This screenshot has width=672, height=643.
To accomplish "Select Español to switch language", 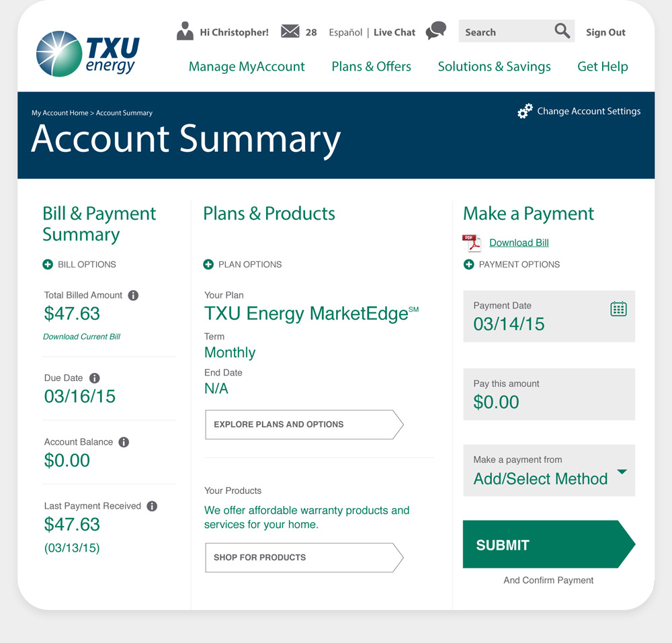I will pyautogui.click(x=345, y=32).
